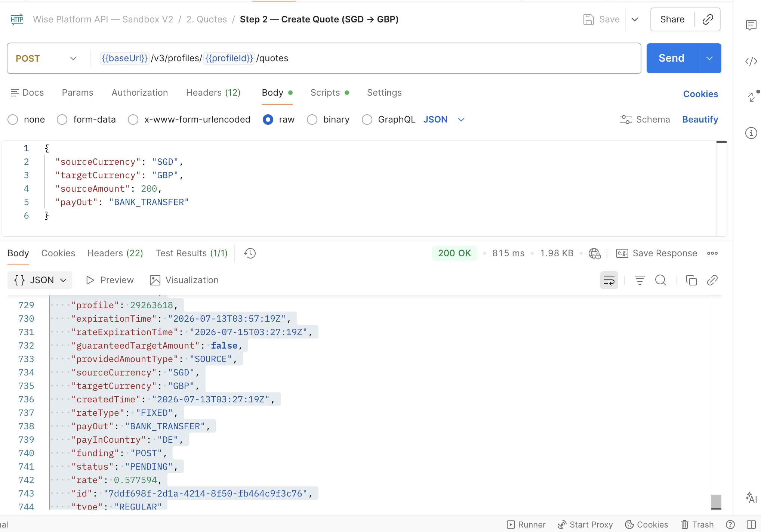The height and width of the screenshot is (532, 761).
Task: Toggle the two-pane layout icon
Action: [x=751, y=525]
